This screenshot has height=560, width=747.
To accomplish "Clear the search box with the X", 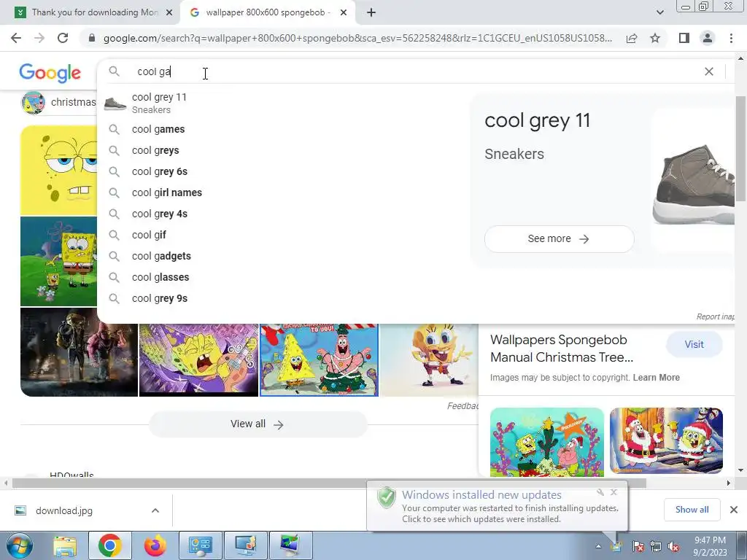I will pyautogui.click(x=709, y=71).
